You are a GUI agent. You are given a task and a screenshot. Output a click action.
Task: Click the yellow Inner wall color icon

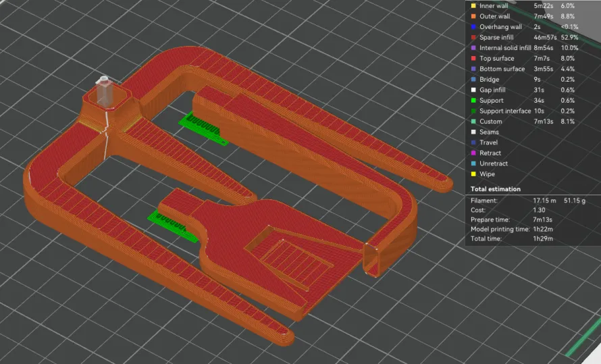(473, 6)
